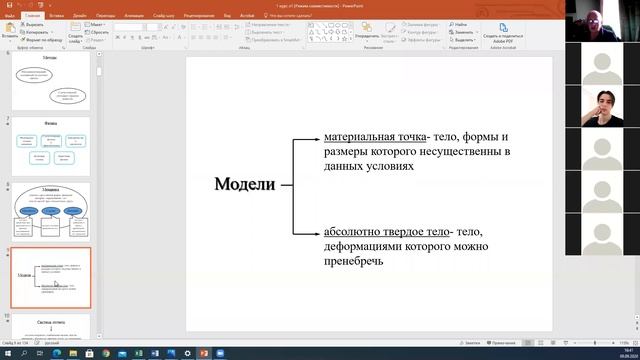Image resolution: width=640 pixels, height=360 pixels.
Task: Toggle strikethrough text formatting
Action: 147,38
